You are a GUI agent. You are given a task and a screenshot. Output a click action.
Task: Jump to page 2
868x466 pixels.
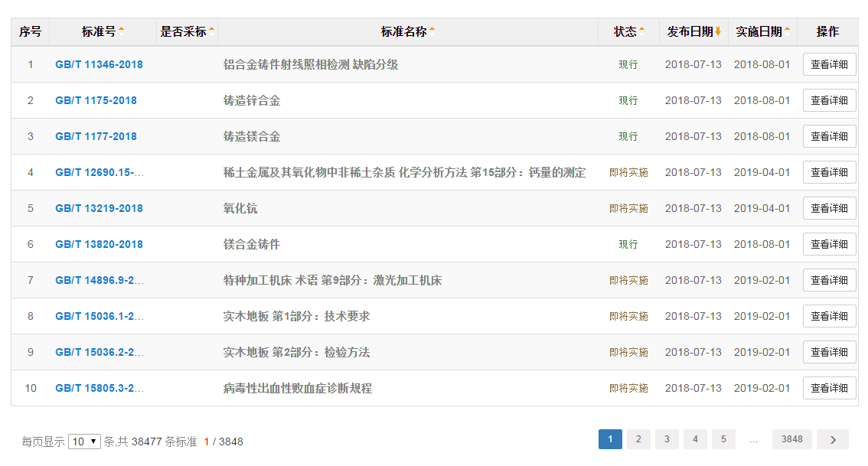click(x=638, y=439)
